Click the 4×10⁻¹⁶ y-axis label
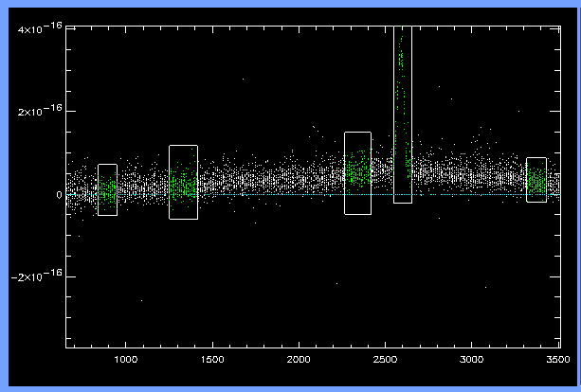The image size is (581, 392). coord(38,29)
